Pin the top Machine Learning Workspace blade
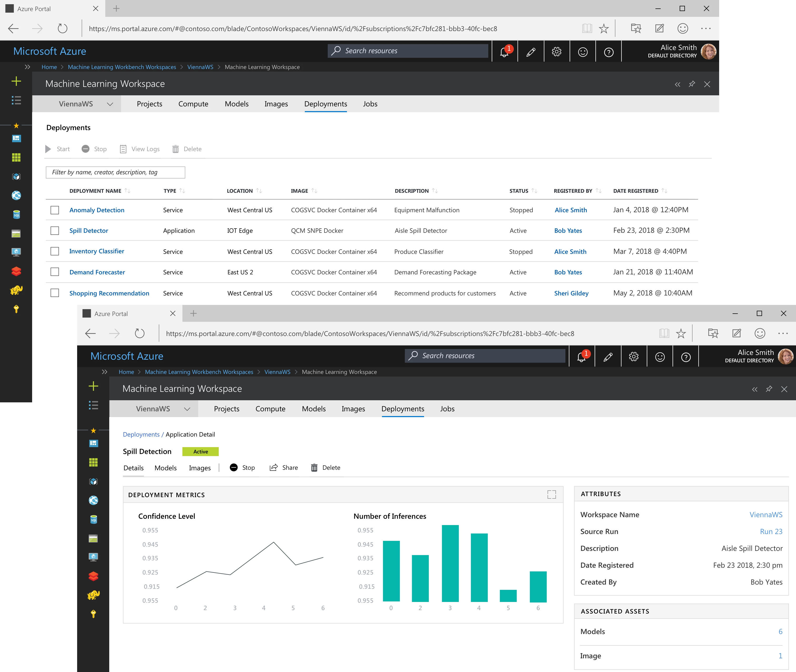 692,84
